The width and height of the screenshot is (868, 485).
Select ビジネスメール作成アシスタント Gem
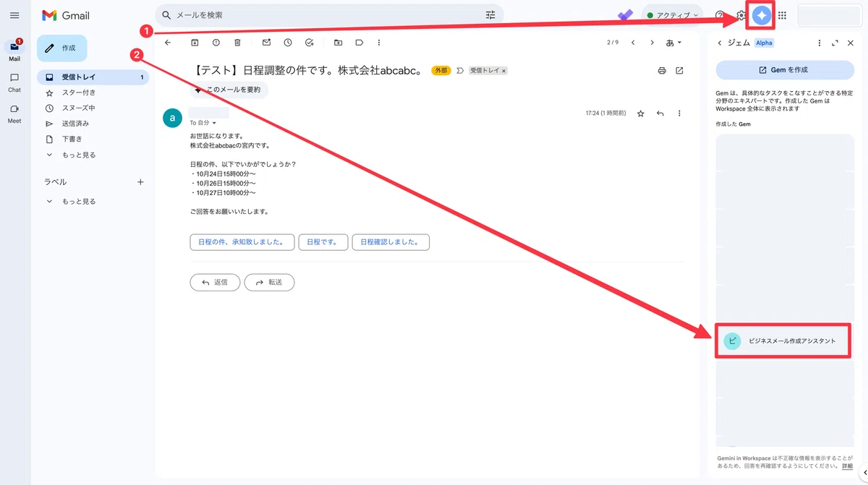[785, 340]
